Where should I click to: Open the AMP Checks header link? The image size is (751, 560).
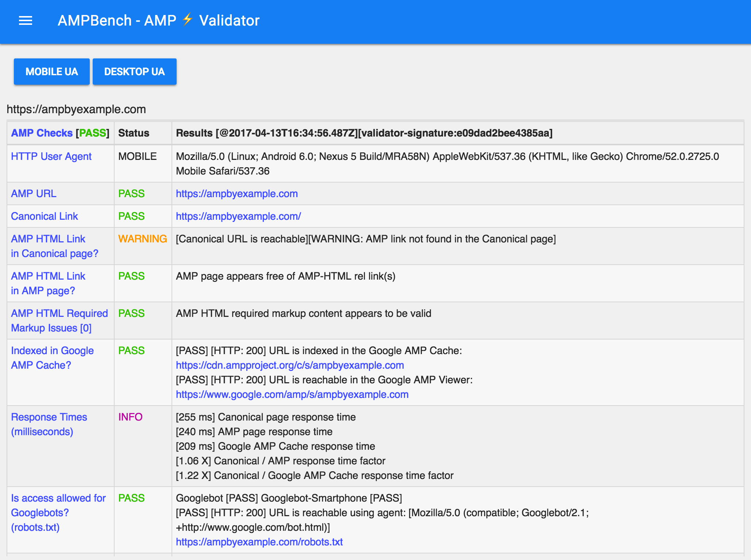42,133
